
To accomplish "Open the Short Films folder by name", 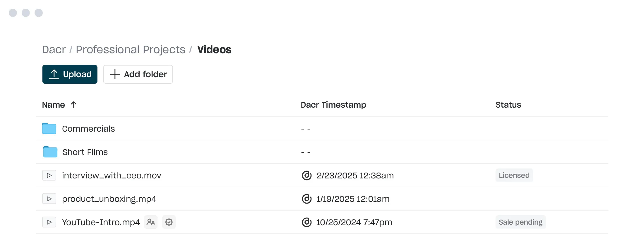I will point(85,152).
